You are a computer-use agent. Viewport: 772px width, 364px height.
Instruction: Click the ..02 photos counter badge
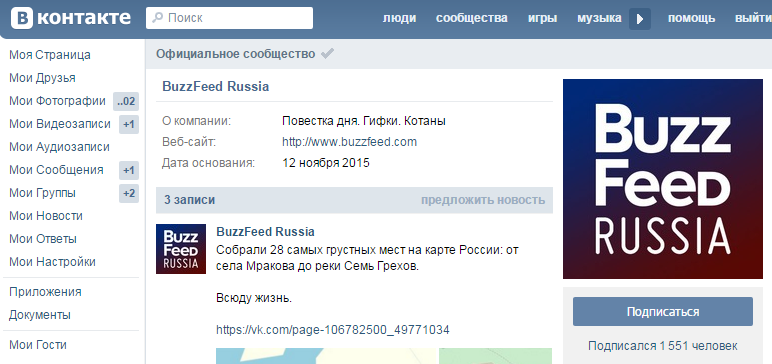[126, 101]
